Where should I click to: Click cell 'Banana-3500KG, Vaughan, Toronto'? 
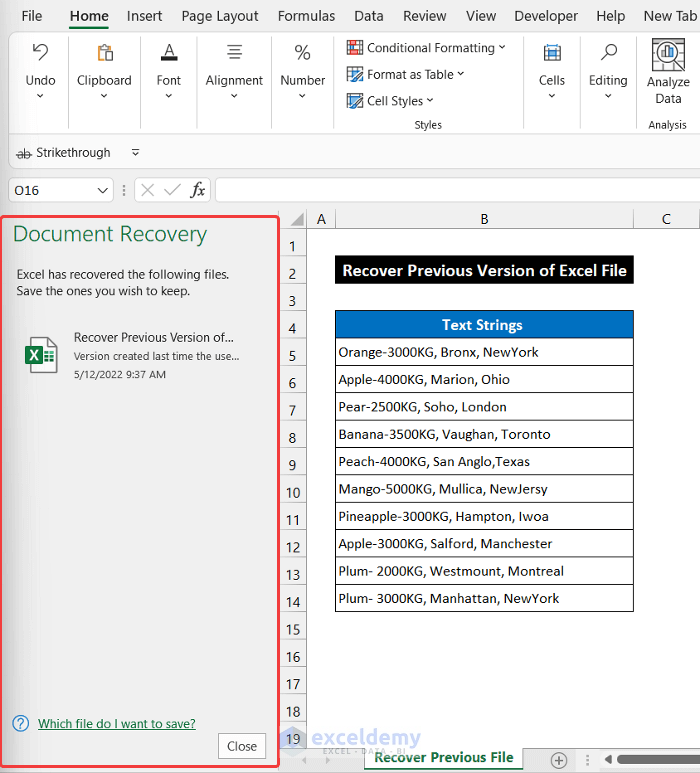tap(484, 434)
